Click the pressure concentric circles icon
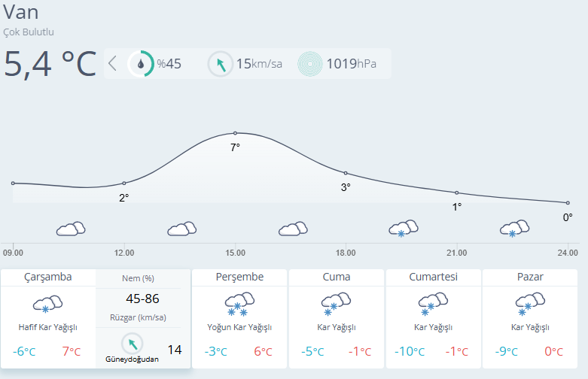The width and height of the screenshot is (588, 379). (x=310, y=64)
